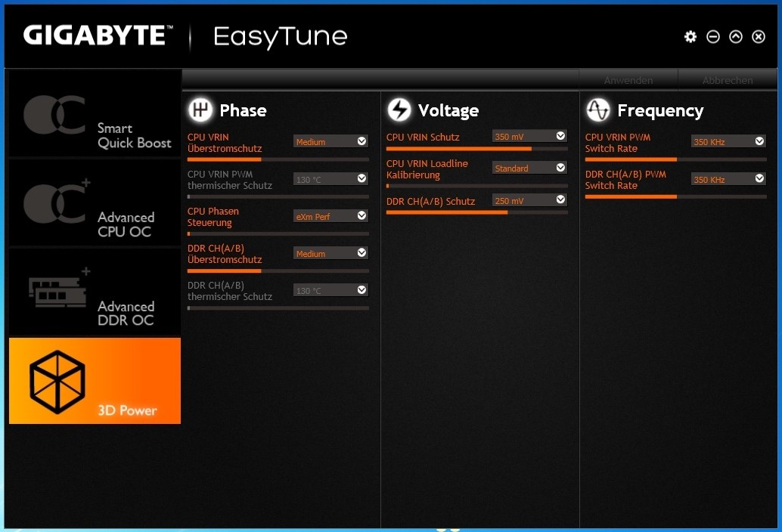Click the Frequency heading text

click(x=660, y=110)
